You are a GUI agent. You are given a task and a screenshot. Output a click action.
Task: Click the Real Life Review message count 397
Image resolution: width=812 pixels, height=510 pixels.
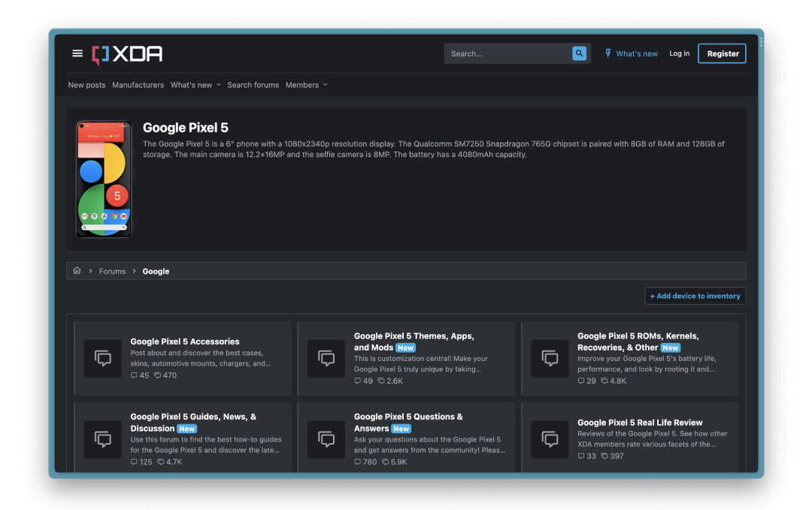pos(612,456)
